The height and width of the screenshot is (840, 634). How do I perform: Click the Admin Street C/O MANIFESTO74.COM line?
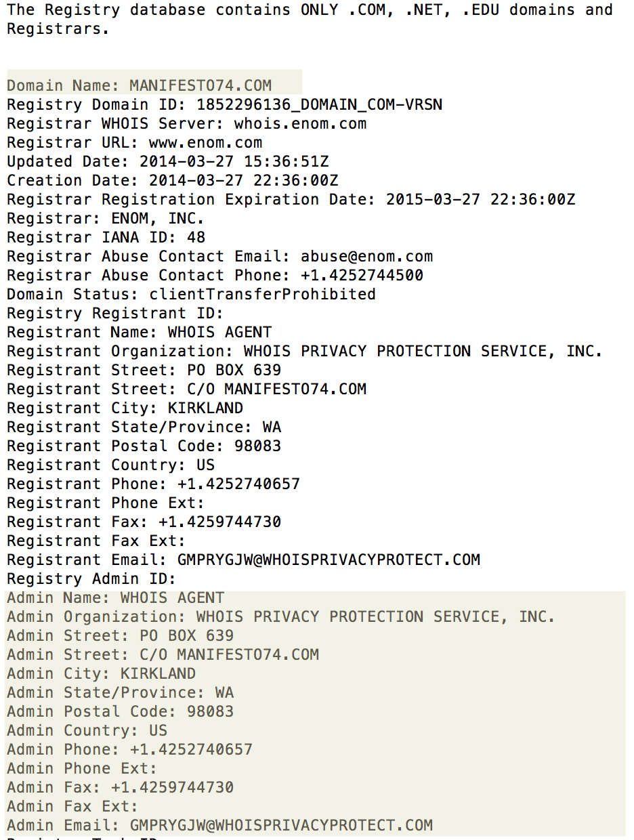pos(163,655)
